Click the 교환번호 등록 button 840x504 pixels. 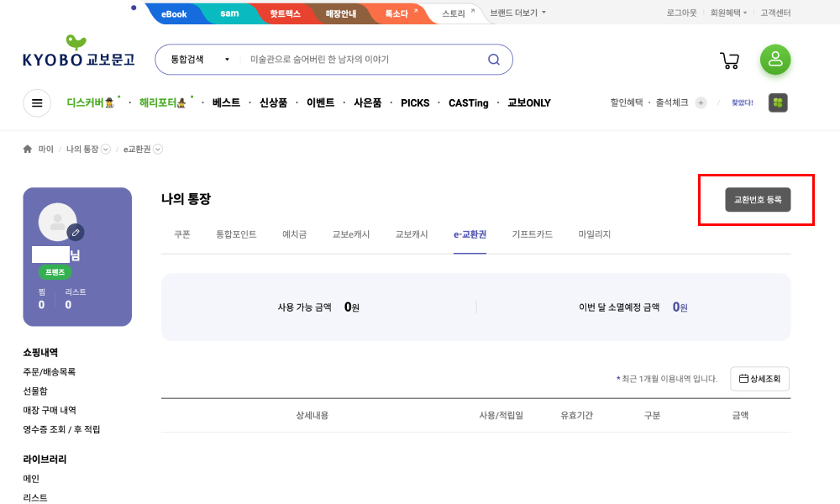click(x=758, y=200)
